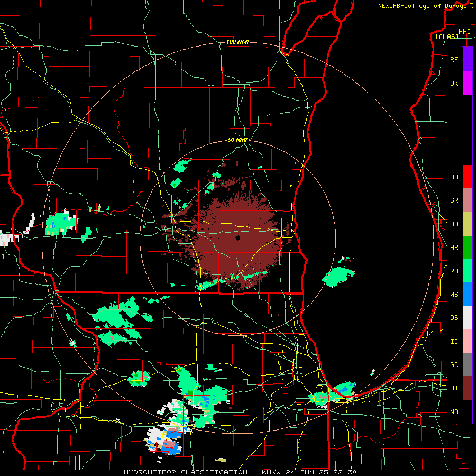Viewport: 476px width, 476px height.
Task: Click the GR legend label
Action: click(454, 200)
